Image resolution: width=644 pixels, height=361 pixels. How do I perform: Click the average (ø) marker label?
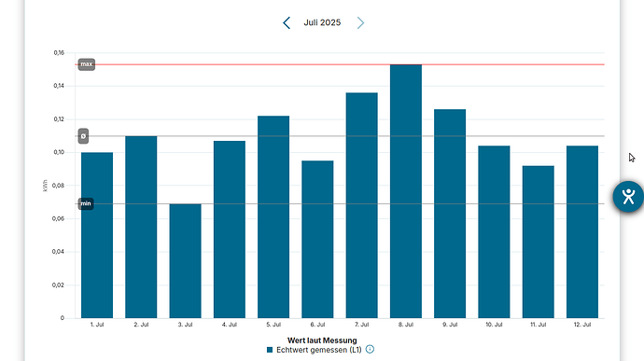coord(83,136)
